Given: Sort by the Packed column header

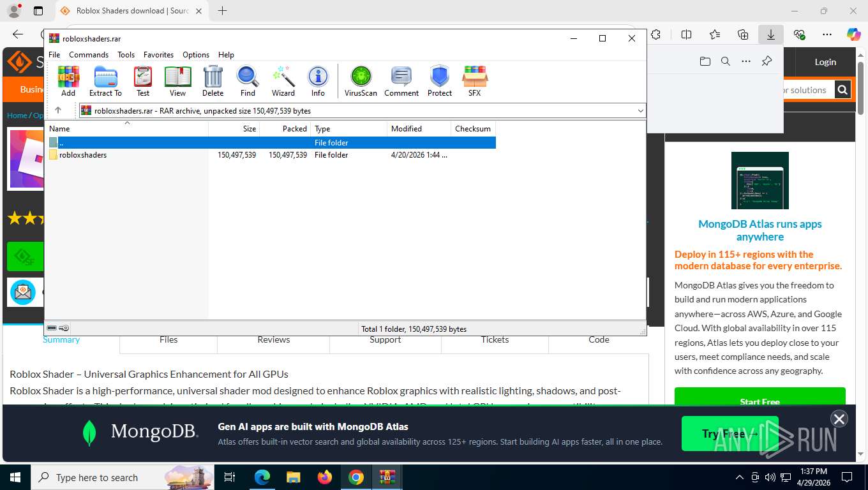Looking at the screenshot, I should click(x=285, y=129).
